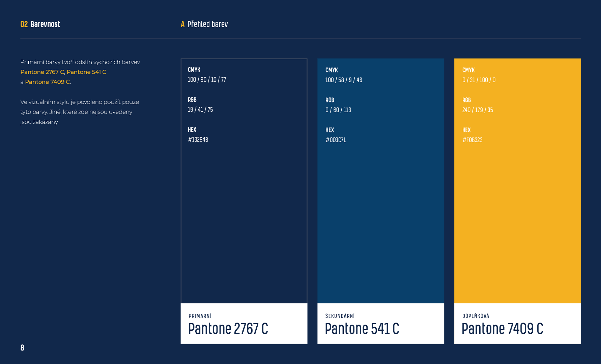Click 'Pantone 7409 C' text in the paragraph
Viewport: 601px width, 364px height.
47,82
